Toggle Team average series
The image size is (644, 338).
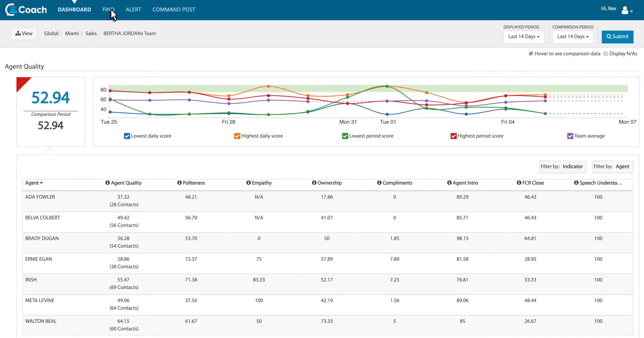[x=570, y=136]
